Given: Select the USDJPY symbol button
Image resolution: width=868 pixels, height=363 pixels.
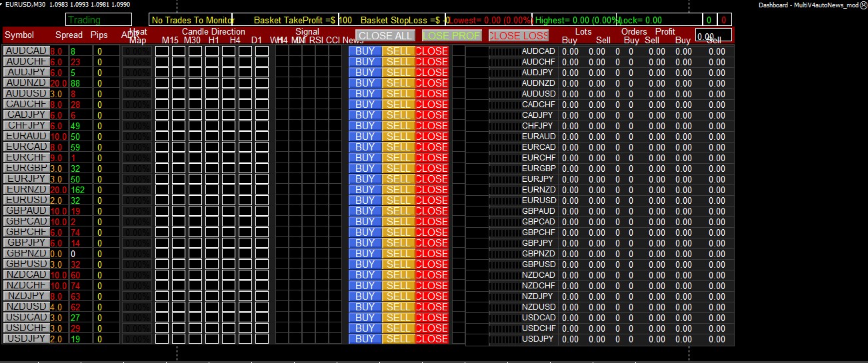Looking at the screenshot, I should [x=26, y=338].
